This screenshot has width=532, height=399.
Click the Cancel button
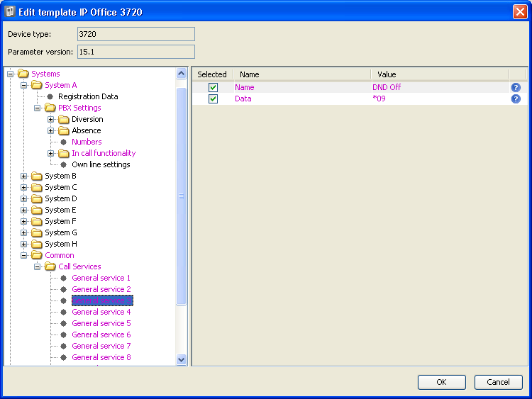(498, 382)
